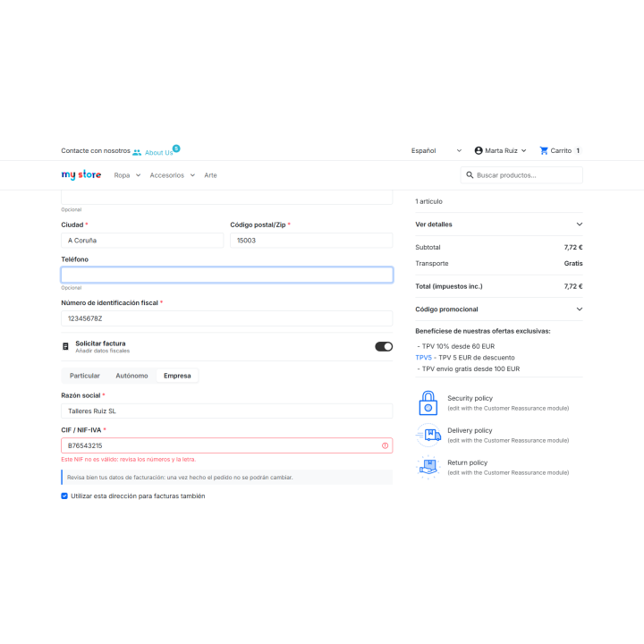Click the TPV5 promo code link
Viewport: 644px width, 644px height.
[423, 358]
